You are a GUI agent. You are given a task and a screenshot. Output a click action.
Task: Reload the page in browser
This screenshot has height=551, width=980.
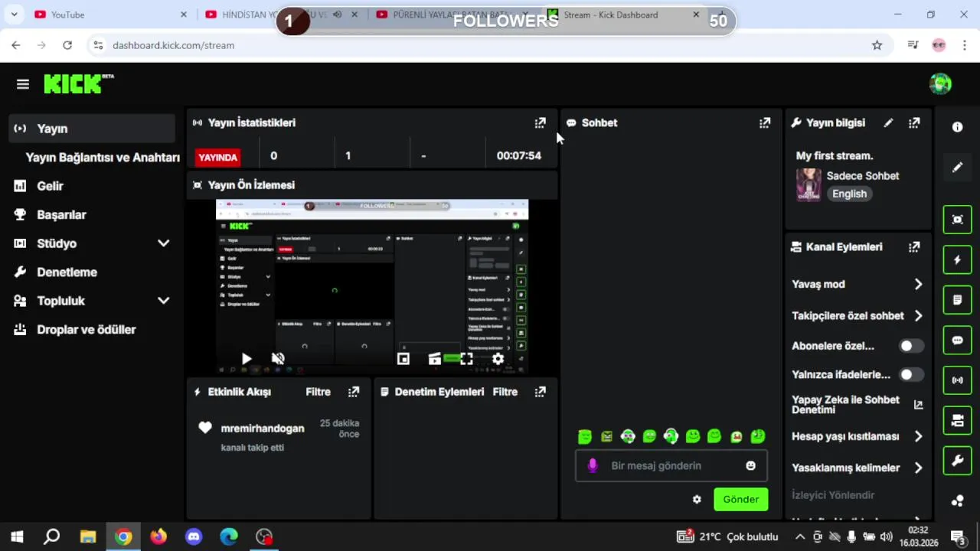(67, 45)
